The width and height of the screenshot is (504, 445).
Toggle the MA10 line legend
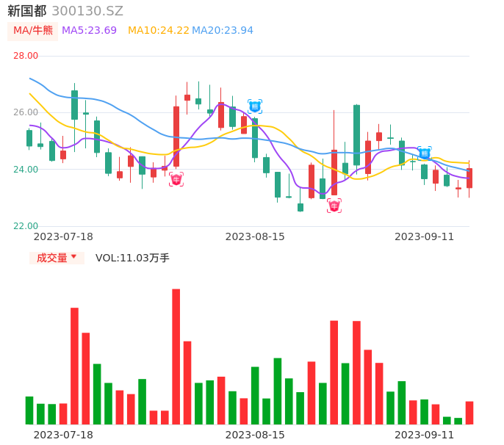click(x=158, y=31)
